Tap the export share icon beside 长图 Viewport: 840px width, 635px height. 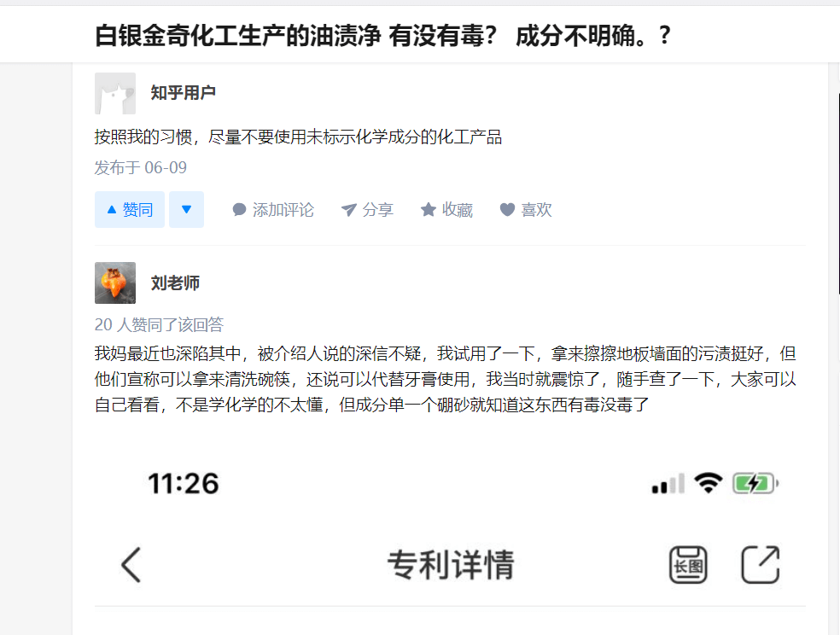[760, 564]
